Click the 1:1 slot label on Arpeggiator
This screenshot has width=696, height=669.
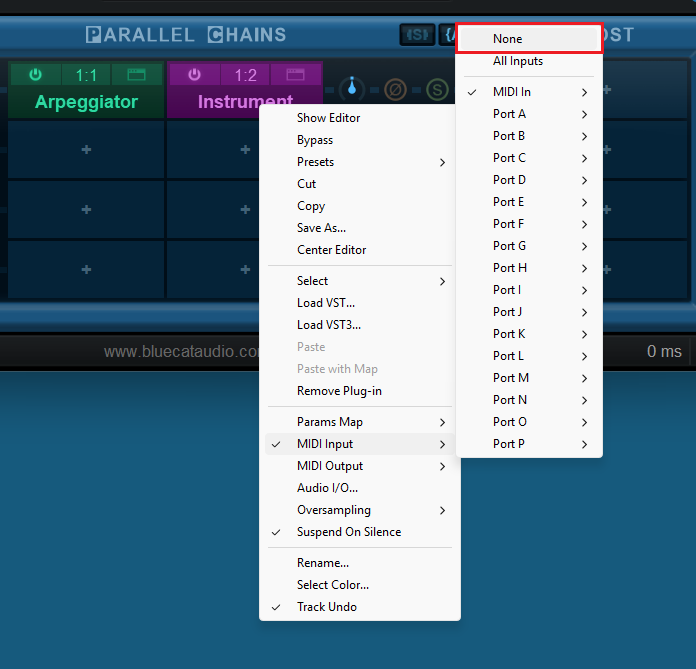click(86, 75)
